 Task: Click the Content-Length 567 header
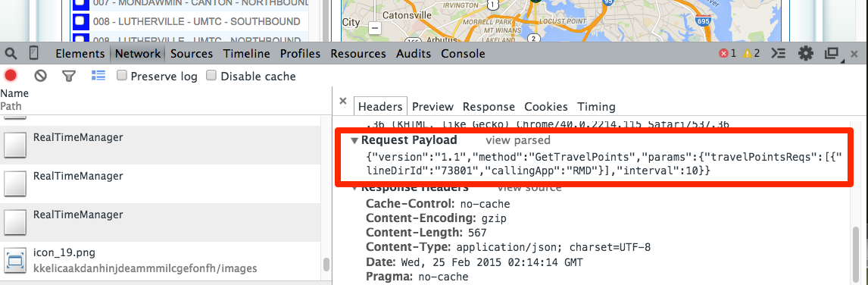[x=426, y=233]
